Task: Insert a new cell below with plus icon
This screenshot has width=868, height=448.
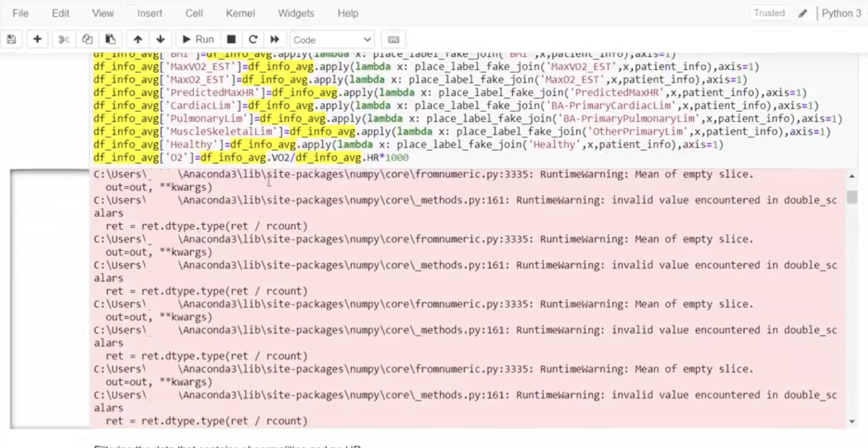Action: tap(37, 39)
